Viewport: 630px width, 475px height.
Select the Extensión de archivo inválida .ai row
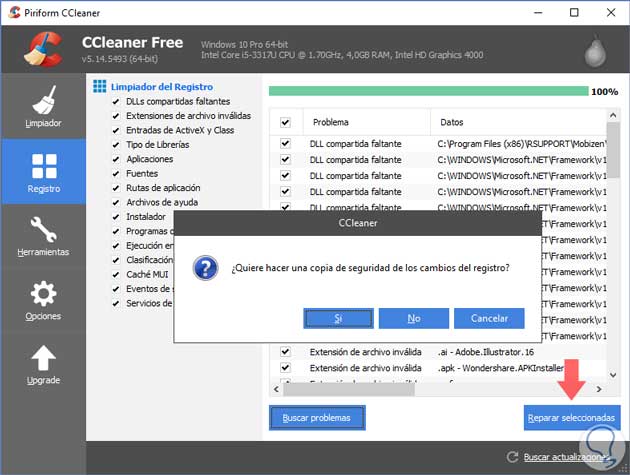(x=438, y=352)
